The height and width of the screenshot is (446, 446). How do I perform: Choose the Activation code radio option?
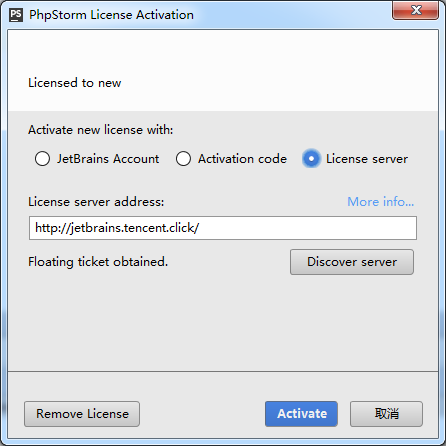[x=183, y=159]
